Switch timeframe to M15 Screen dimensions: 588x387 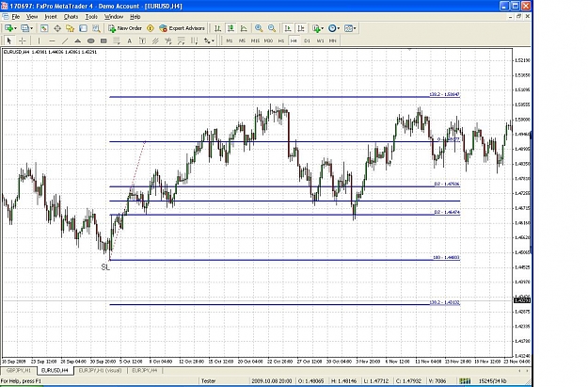coord(255,40)
